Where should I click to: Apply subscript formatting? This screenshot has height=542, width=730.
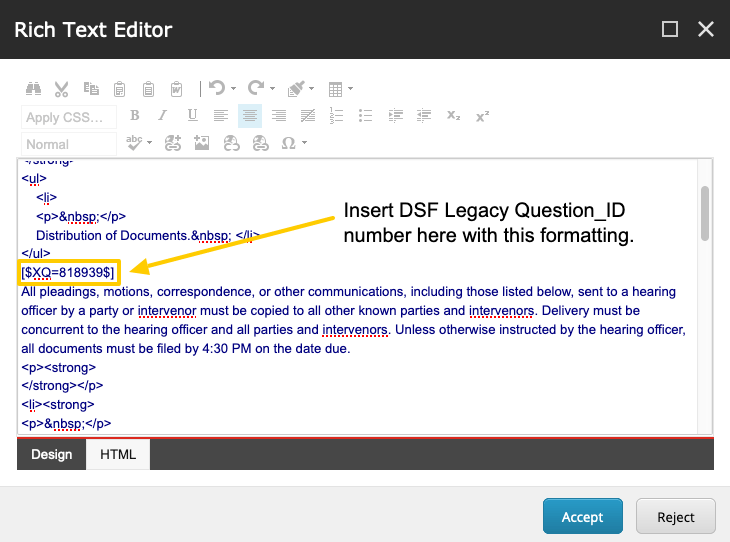coord(453,116)
